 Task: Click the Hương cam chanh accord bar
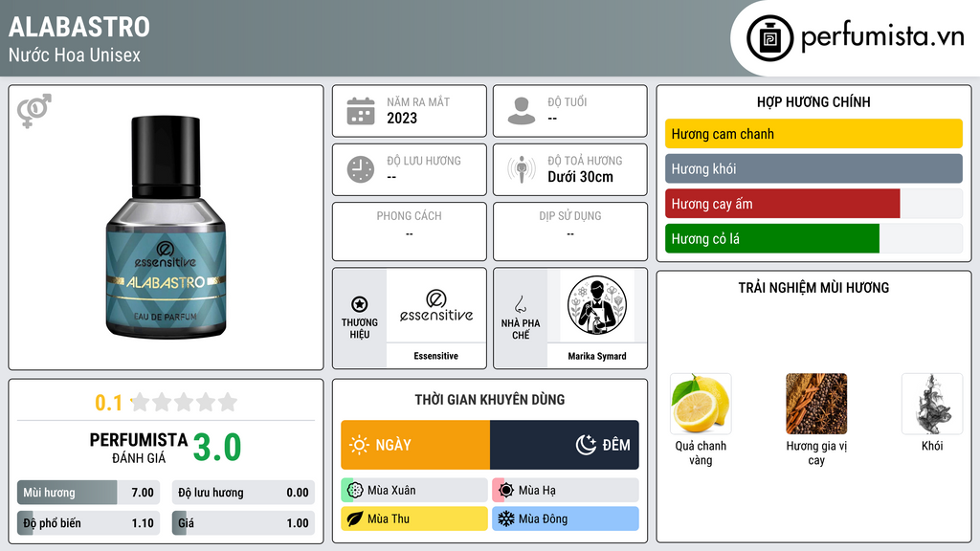click(x=813, y=134)
